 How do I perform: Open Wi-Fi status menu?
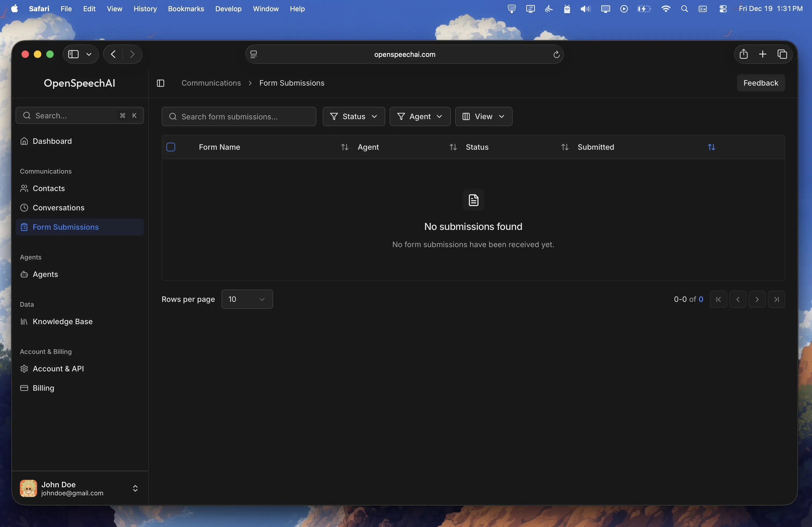click(666, 9)
